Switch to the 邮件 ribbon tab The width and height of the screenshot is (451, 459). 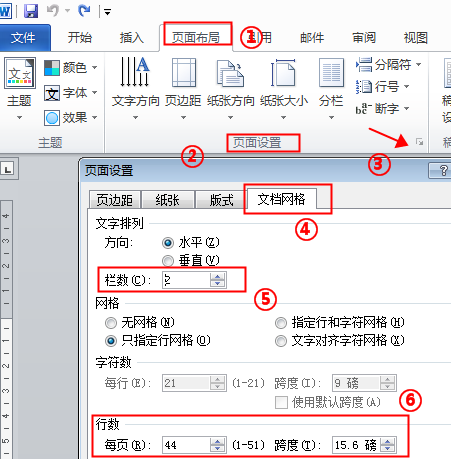(x=312, y=37)
